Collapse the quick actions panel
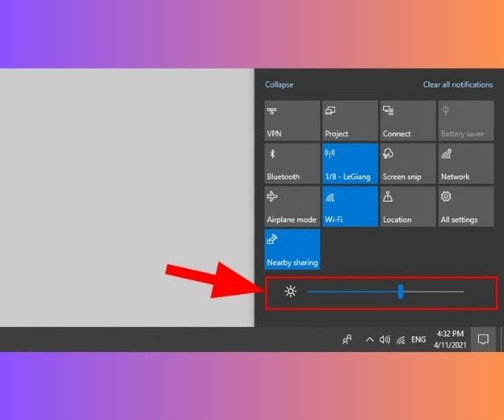Screen dimensions: 504x420 pos(279,85)
